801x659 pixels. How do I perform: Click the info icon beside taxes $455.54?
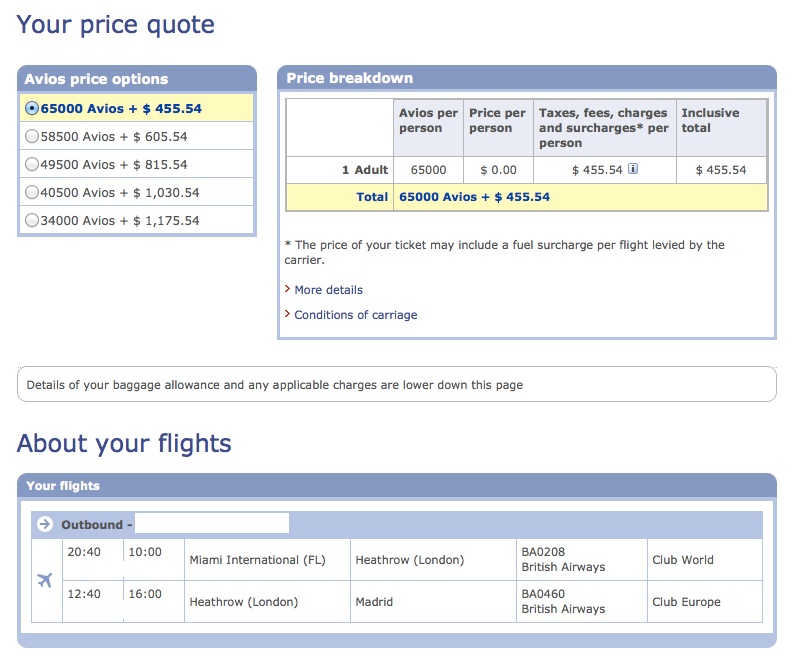pyautogui.click(x=633, y=169)
